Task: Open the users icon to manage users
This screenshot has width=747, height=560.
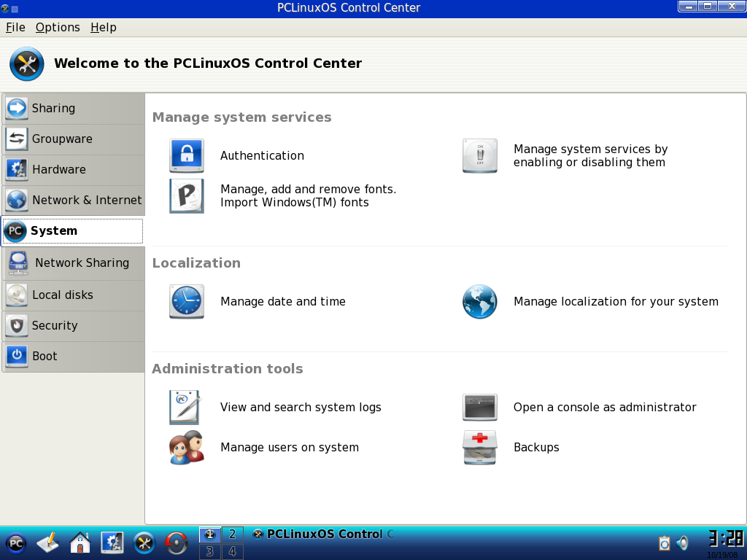Action: [187, 447]
